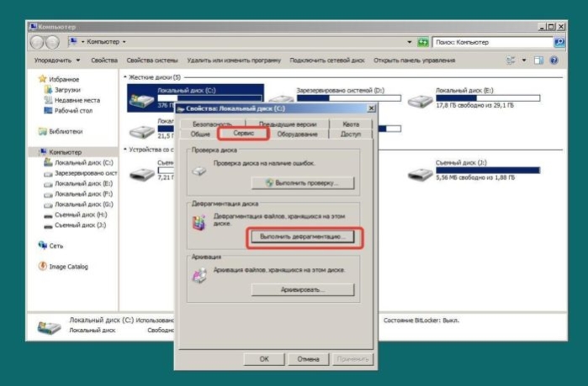The image size is (588, 386).
Task: Select Локальный диск (E:) drive icon
Action: click(421, 101)
